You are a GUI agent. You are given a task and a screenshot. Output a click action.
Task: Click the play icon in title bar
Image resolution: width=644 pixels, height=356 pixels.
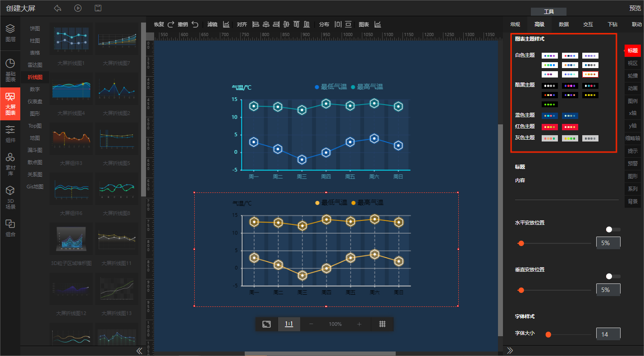[78, 8]
